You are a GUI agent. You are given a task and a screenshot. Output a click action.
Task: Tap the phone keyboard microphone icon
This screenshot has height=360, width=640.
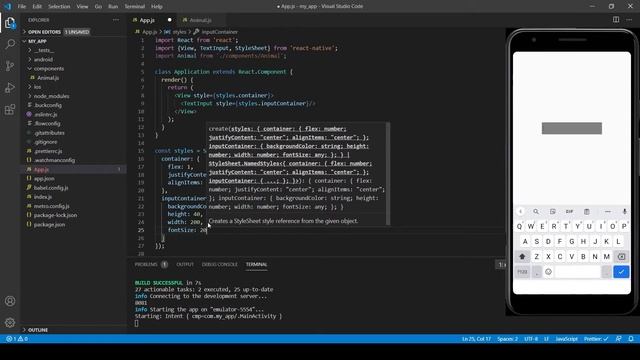(624, 211)
